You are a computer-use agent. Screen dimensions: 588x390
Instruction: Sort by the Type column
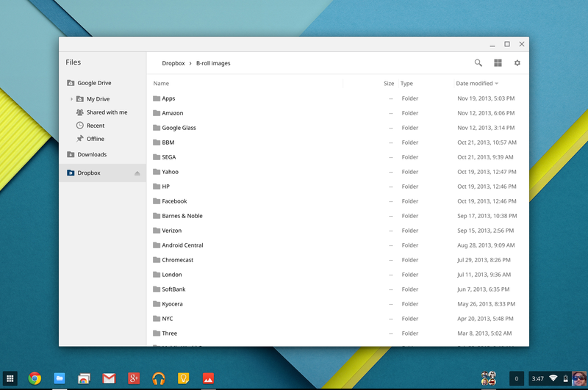coord(406,83)
